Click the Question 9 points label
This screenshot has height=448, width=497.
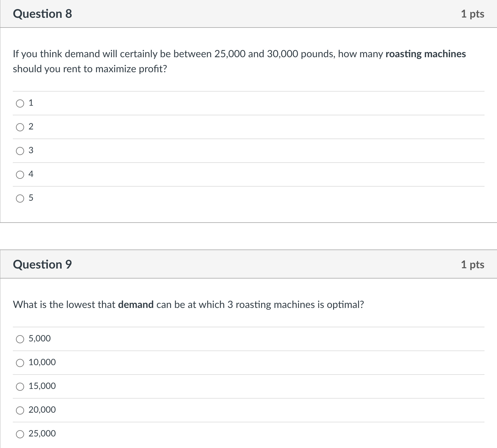[x=473, y=265]
